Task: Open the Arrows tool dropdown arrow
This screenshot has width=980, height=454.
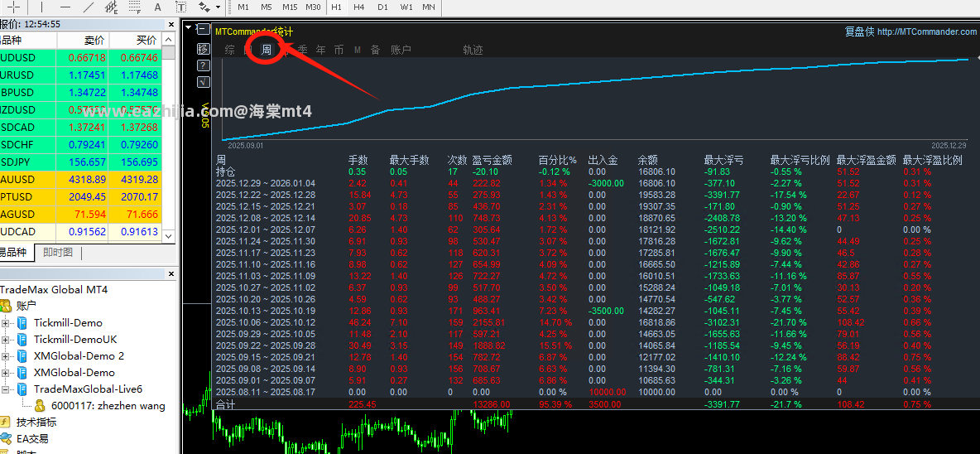Action: [218, 7]
